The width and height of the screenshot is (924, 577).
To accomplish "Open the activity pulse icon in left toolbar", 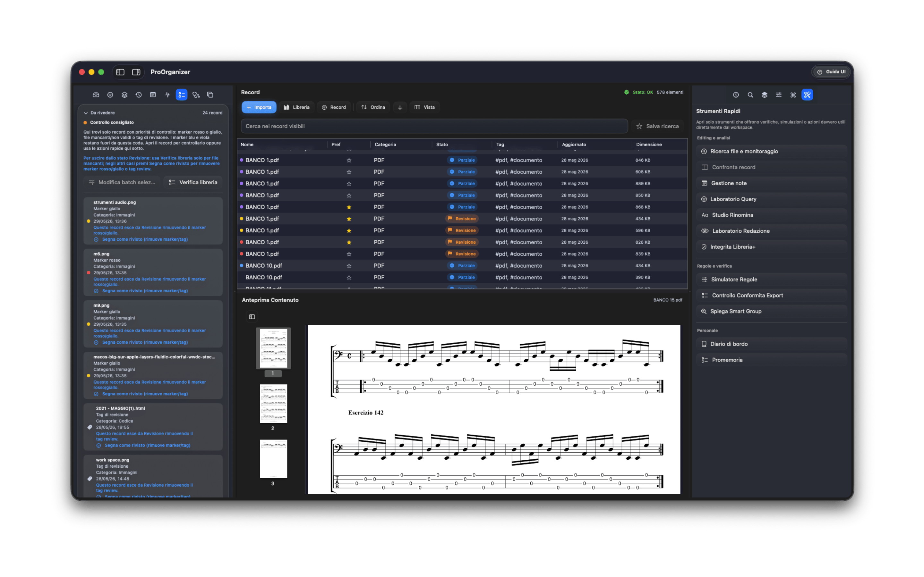I will pyautogui.click(x=167, y=95).
